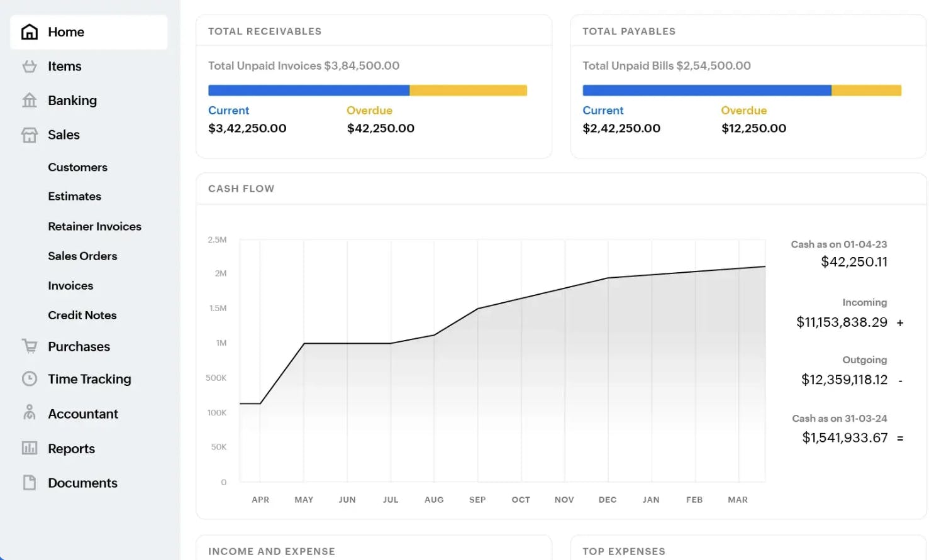Navigate to Credit Notes
The width and height of the screenshot is (934, 560).
point(82,315)
